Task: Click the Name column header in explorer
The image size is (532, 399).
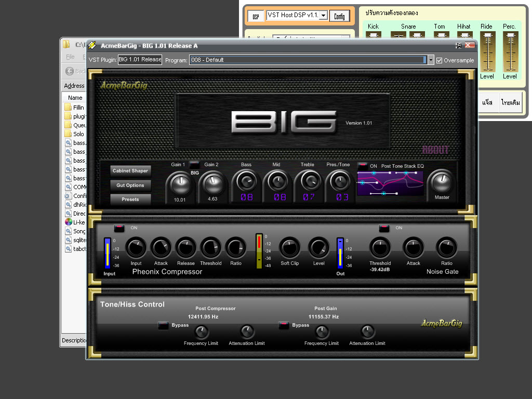Action: [x=75, y=98]
